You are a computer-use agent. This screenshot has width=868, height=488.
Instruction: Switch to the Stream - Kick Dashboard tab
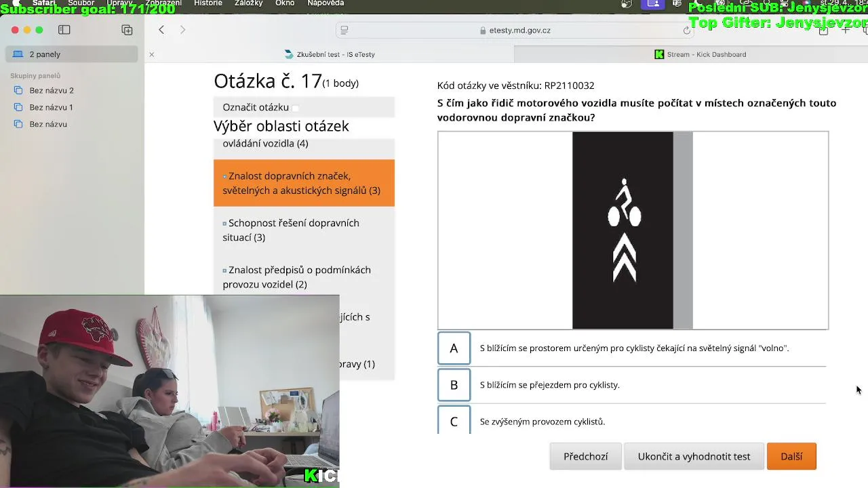[700, 54]
